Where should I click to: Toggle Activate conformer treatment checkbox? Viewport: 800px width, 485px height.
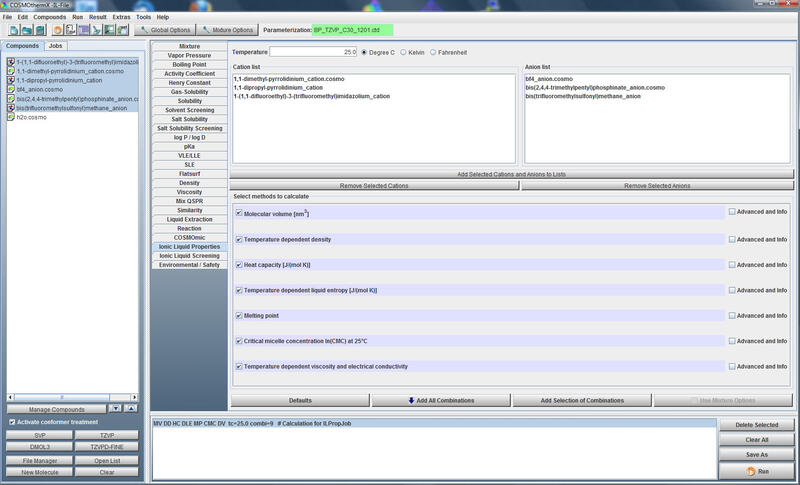[x=12, y=422]
